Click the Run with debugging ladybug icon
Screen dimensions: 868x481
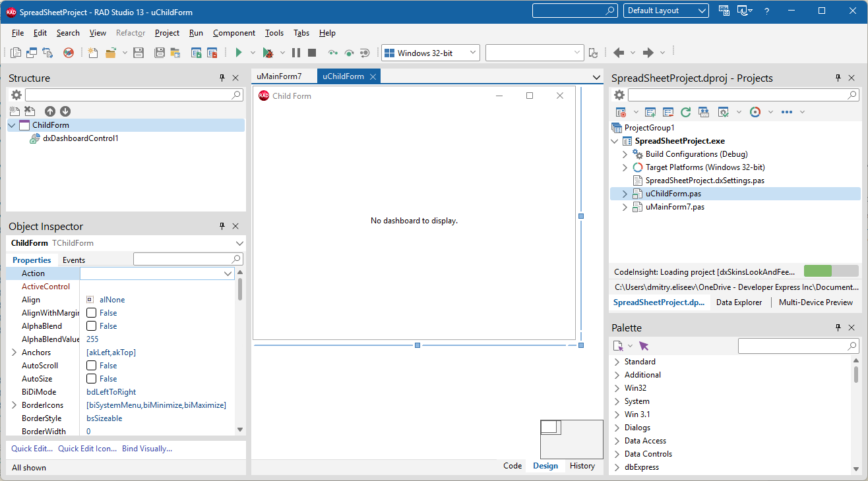coord(268,53)
